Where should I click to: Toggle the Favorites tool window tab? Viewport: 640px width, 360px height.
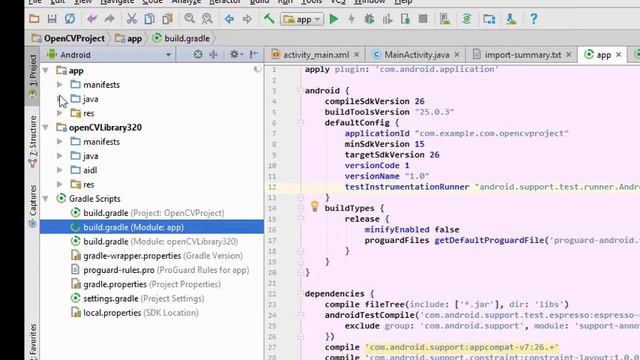(x=33, y=341)
